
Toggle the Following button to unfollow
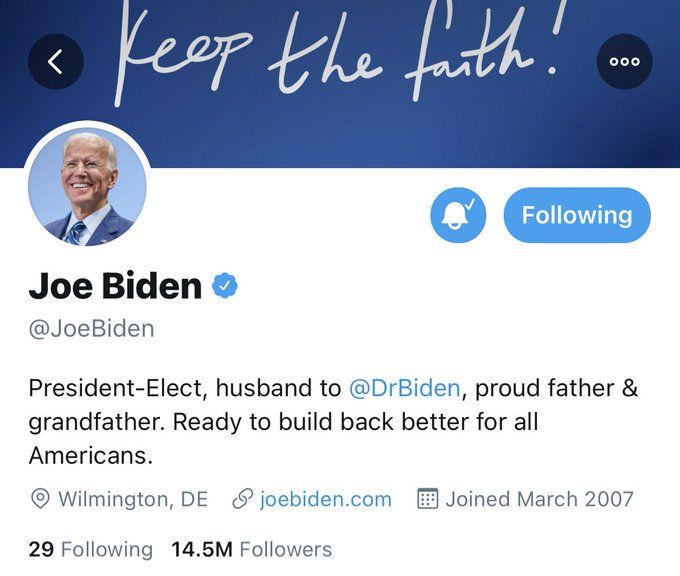[x=577, y=215]
